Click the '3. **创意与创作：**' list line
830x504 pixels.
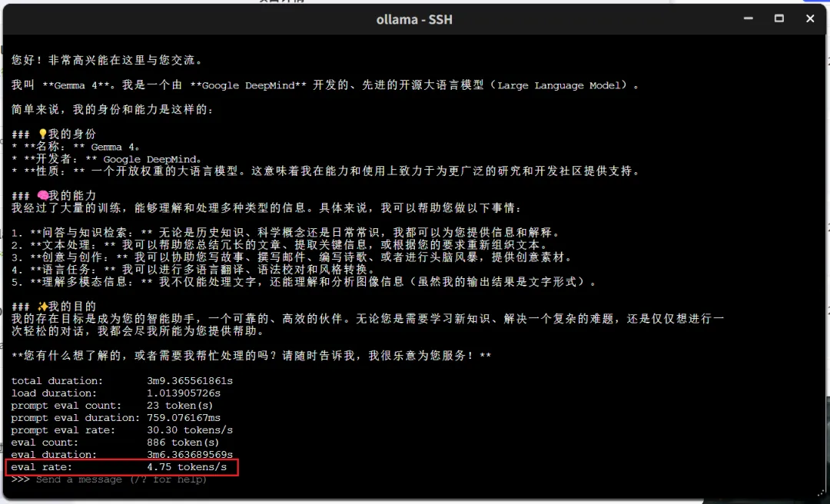coord(292,257)
